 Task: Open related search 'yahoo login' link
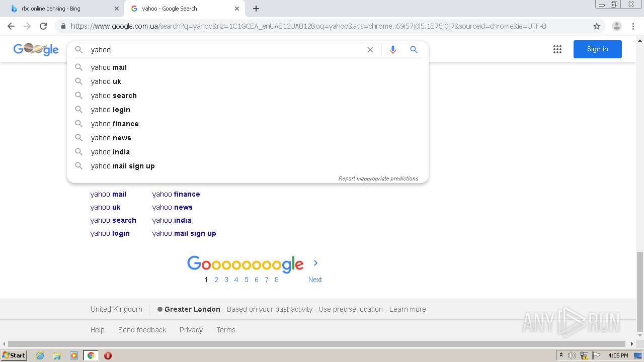coord(110,233)
